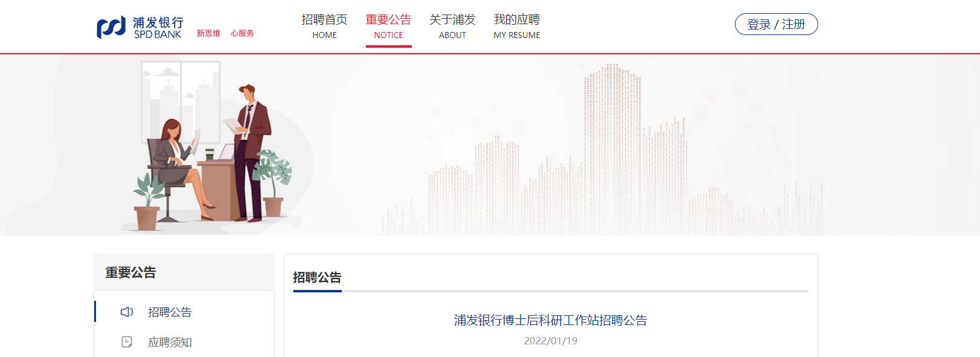Open the 浦发银行博士后科研工作站招聘公告 link

pyautogui.click(x=551, y=320)
